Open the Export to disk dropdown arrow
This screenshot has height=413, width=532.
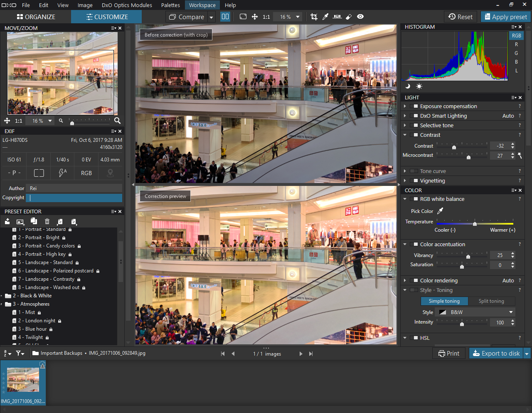click(x=527, y=354)
